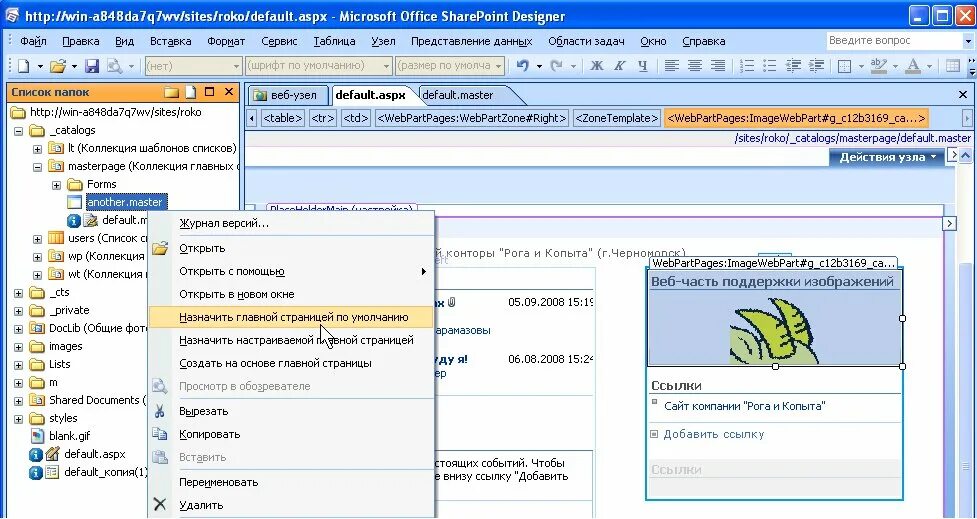Click the Удалить X icon in context menu

click(x=160, y=505)
